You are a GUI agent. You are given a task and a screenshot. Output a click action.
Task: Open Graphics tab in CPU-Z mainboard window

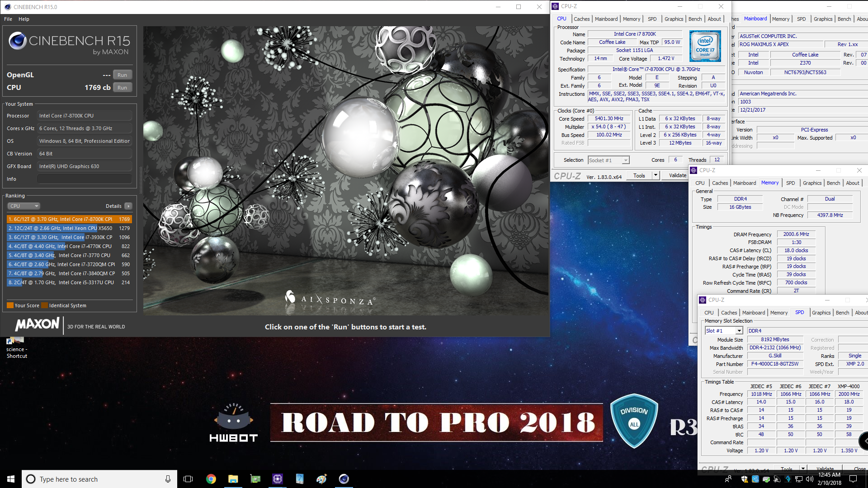pos(823,19)
